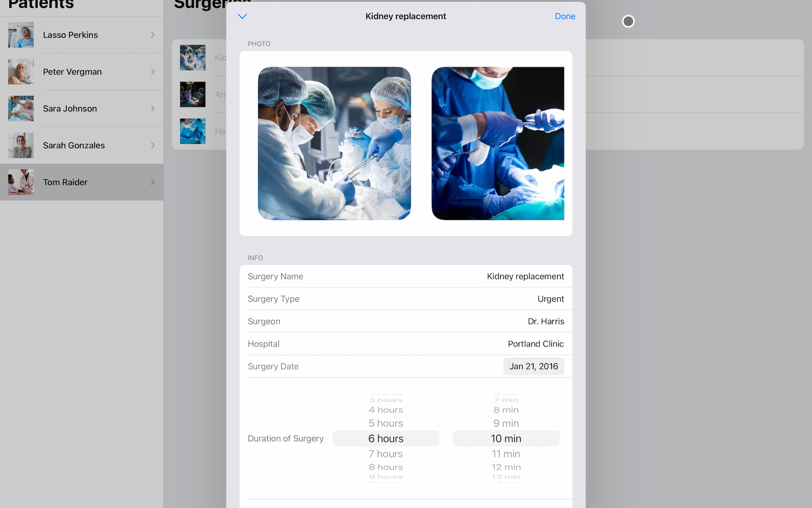Click Lasso Perkins patient photo

(21, 35)
